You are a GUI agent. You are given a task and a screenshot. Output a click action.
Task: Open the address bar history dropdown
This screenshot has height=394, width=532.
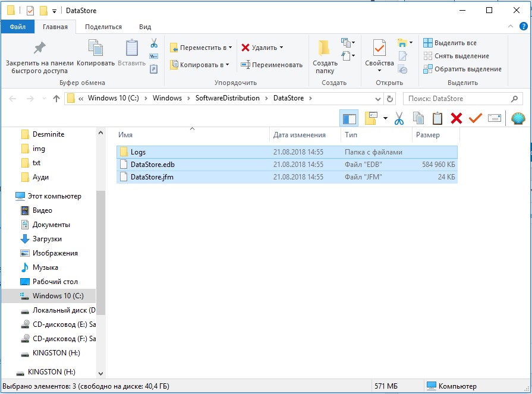377,99
